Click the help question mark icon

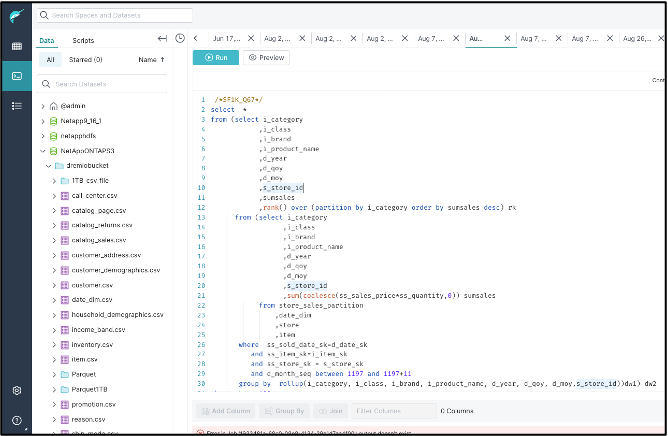tap(16, 420)
